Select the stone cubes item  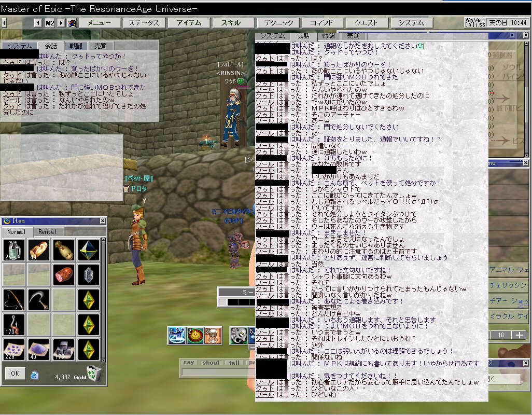(x=63, y=350)
